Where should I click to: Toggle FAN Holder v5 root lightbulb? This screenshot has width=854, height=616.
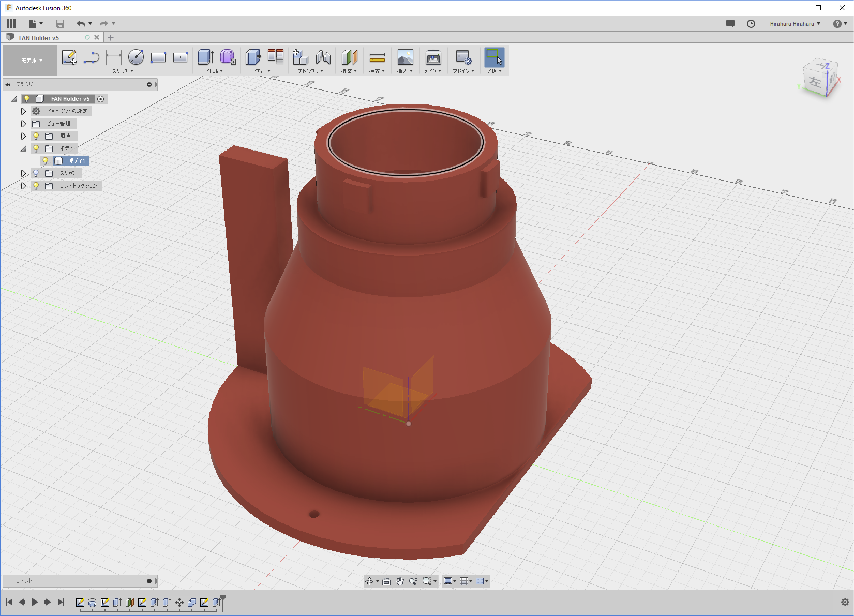27,99
